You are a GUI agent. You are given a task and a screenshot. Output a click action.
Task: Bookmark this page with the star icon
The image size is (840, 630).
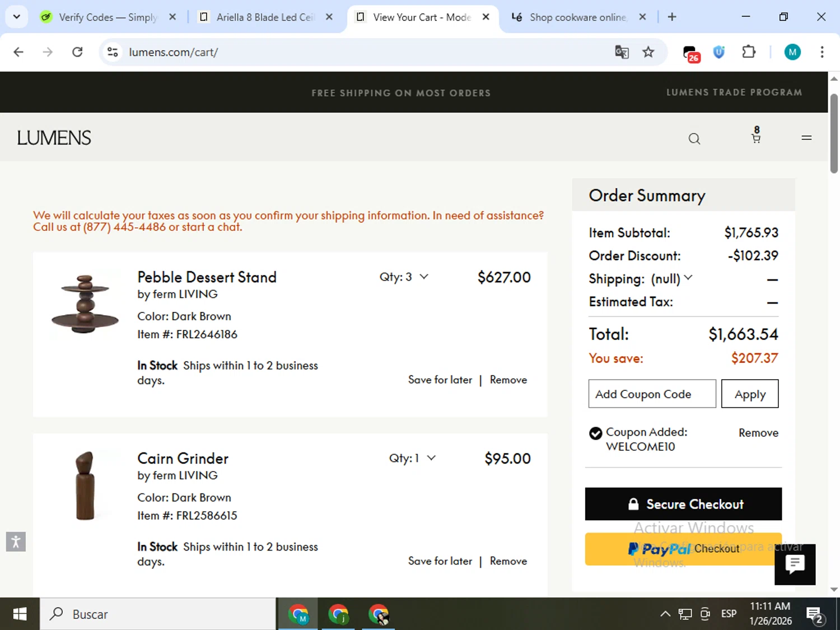648,52
